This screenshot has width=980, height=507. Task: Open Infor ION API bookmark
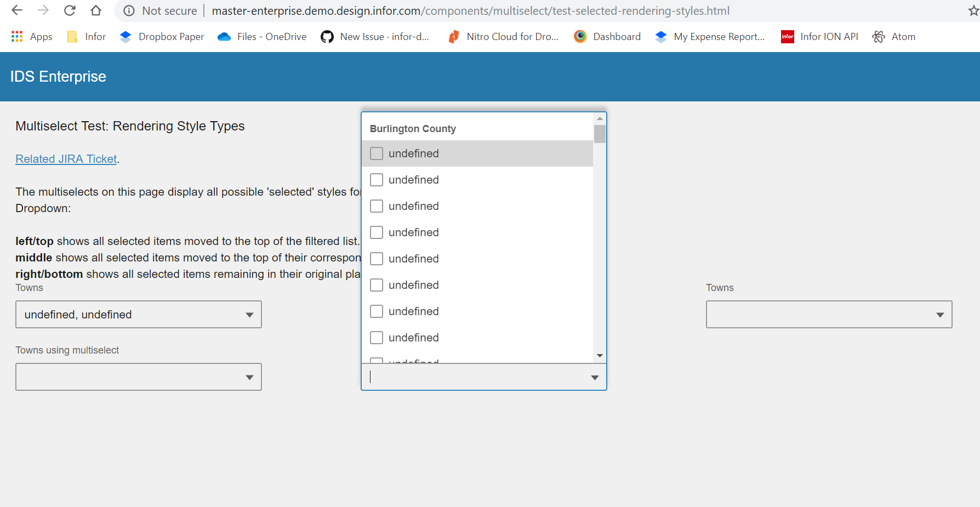(x=819, y=37)
